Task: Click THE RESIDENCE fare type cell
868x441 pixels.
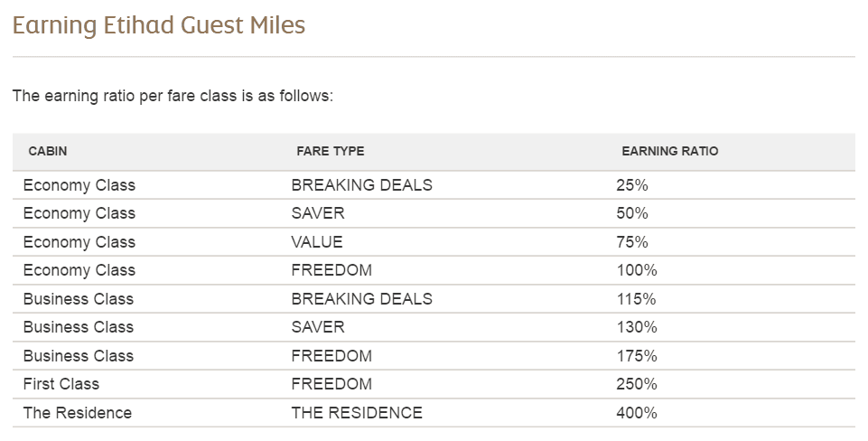Action: click(357, 413)
